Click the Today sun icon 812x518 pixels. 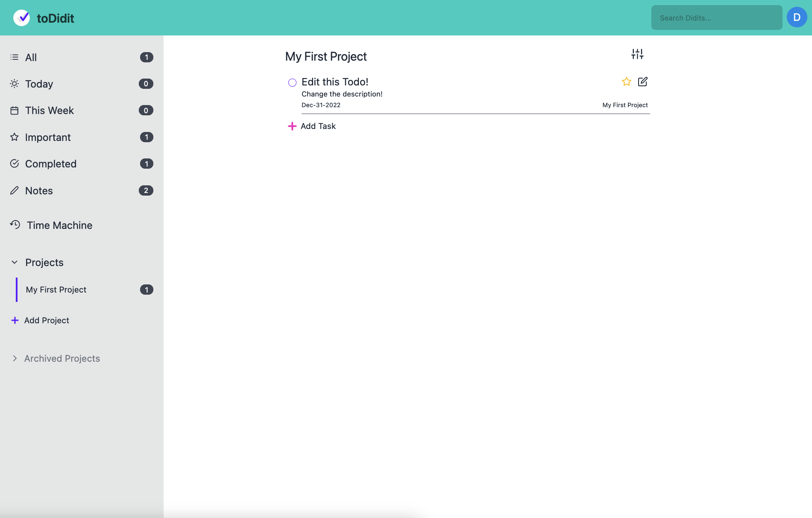[15, 84]
